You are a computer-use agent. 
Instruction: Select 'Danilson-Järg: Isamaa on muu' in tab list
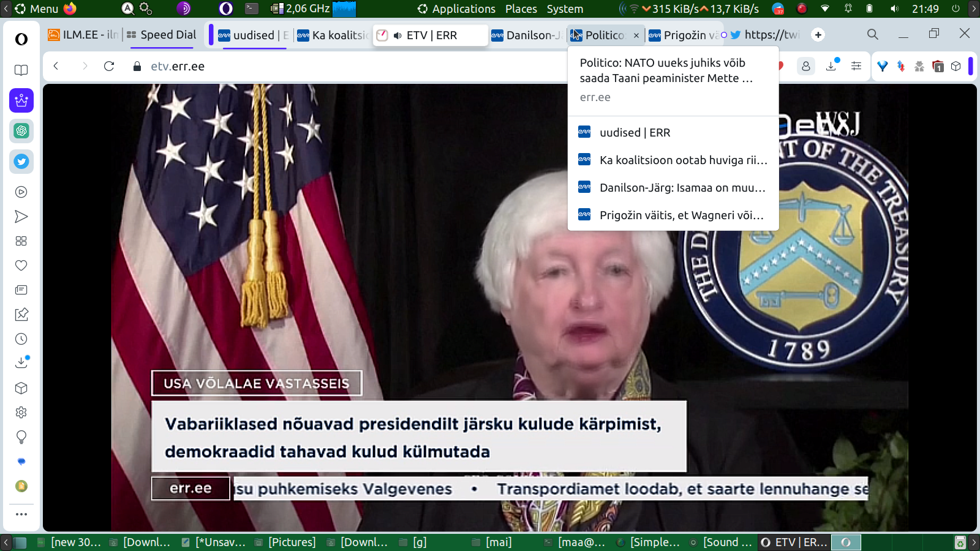pyautogui.click(x=673, y=187)
